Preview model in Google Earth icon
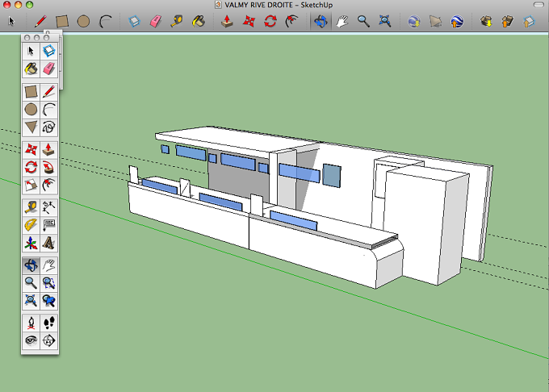Image resolution: width=549 pixels, height=392 pixels. (x=457, y=21)
